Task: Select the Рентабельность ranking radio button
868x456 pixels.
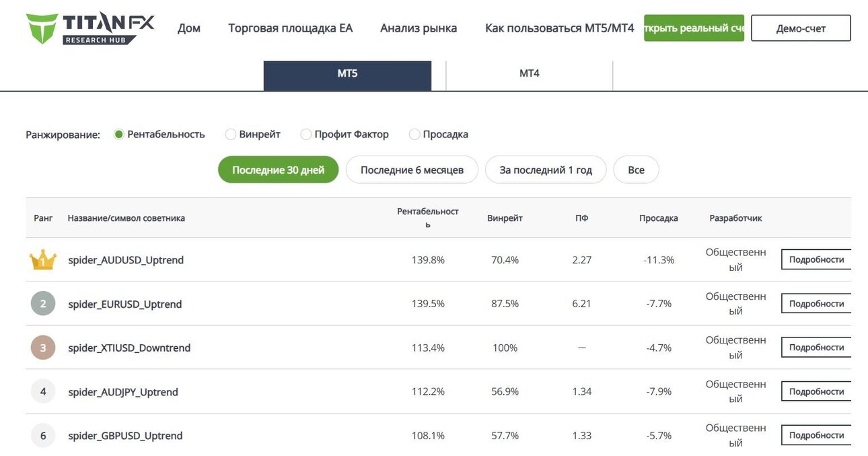Action: (119, 134)
